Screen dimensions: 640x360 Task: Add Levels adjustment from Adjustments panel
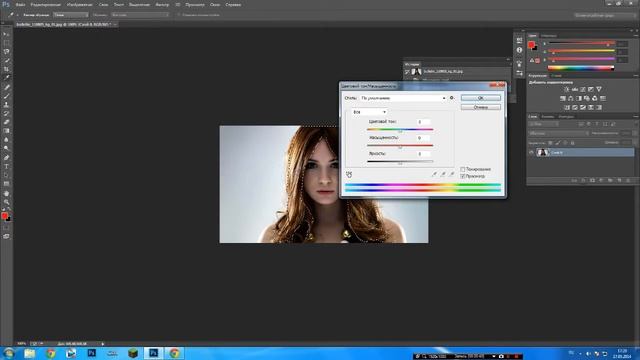pyautogui.click(x=575, y=89)
